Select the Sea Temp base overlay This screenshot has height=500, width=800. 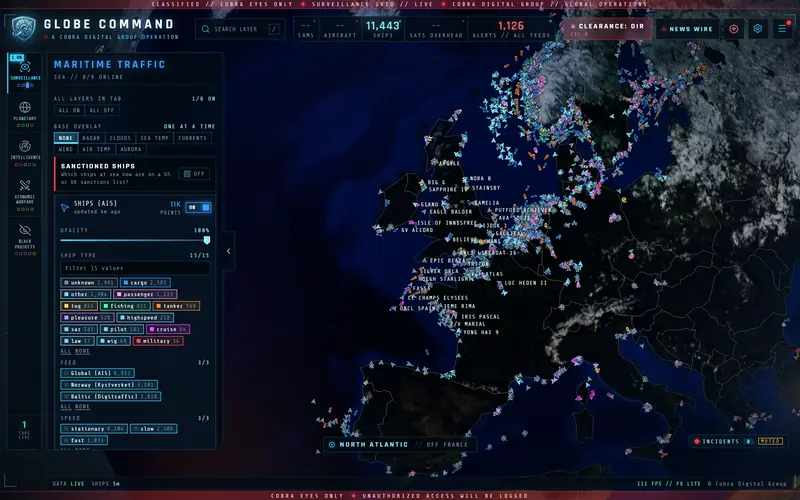click(x=155, y=138)
